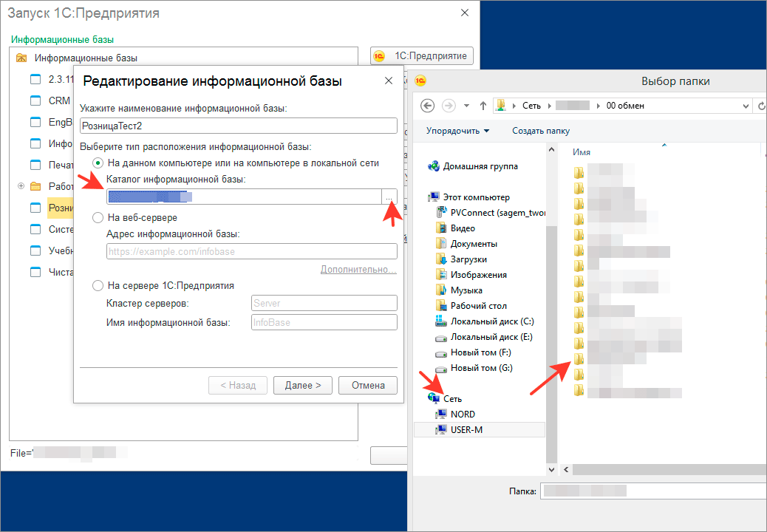Click the '1С:Предприятие' launch button
The width and height of the screenshot is (767, 532).
point(422,55)
